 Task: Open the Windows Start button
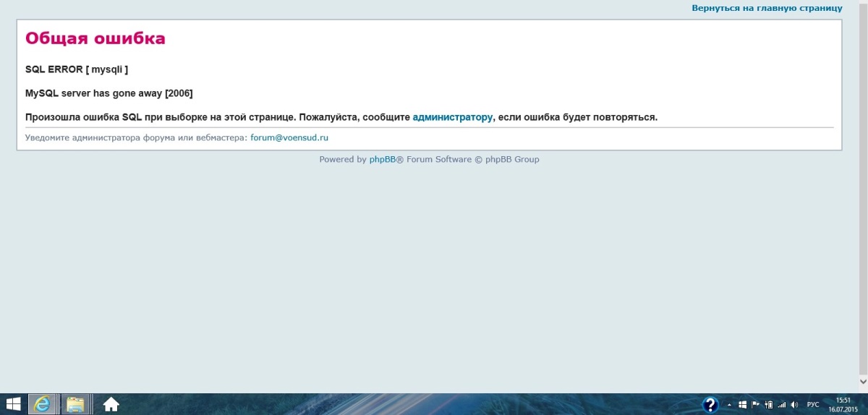[x=13, y=404]
